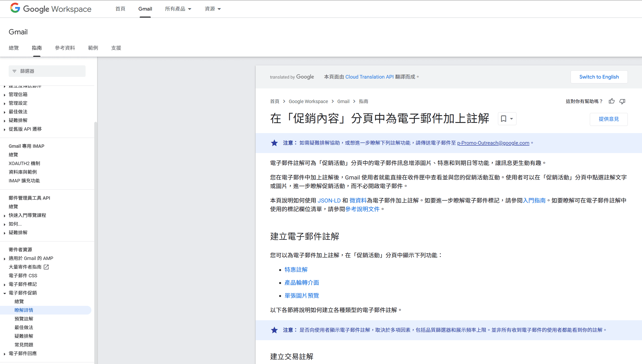Open 大量寄件者指南 via its external link icon
The image size is (642, 364).
pos(46,267)
